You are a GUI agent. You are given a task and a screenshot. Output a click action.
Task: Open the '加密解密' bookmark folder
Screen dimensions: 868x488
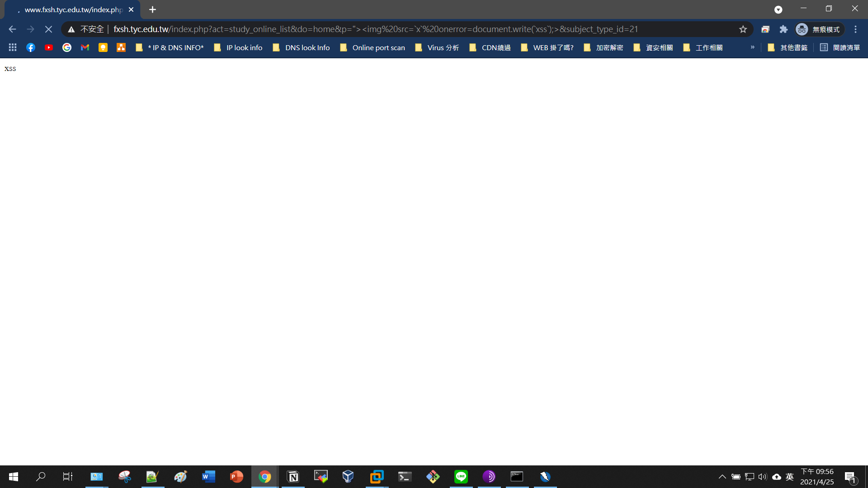click(604, 47)
